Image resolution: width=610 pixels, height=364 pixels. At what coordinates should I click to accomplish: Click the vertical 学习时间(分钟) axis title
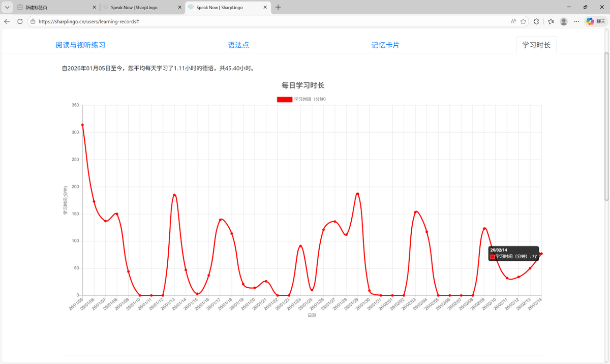[65, 200]
